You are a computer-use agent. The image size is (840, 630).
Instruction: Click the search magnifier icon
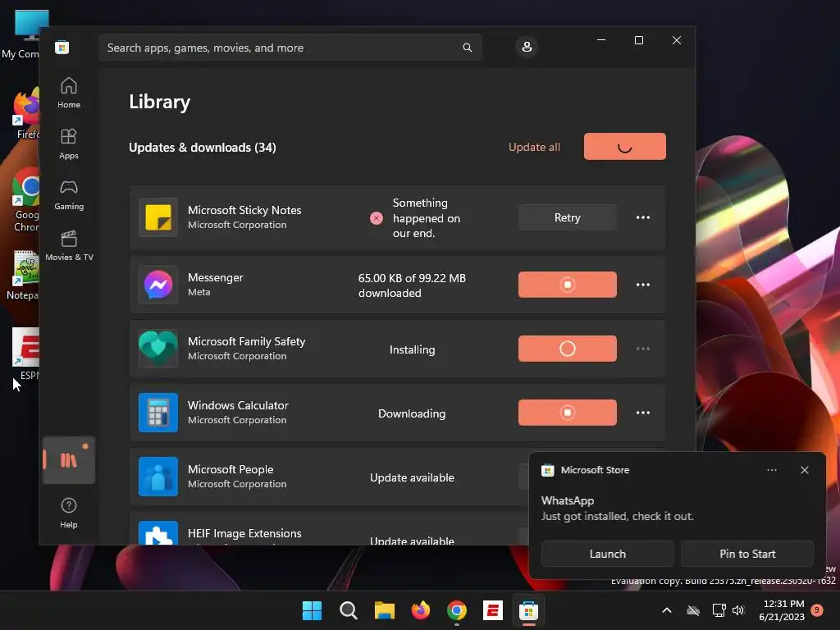(467, 48)
